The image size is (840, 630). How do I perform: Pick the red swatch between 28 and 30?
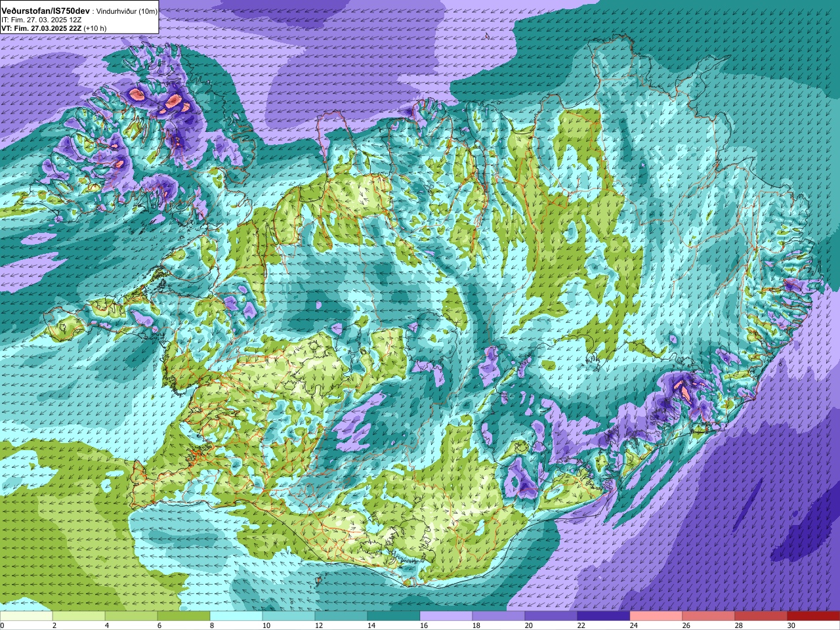click(x=761, y=616)
